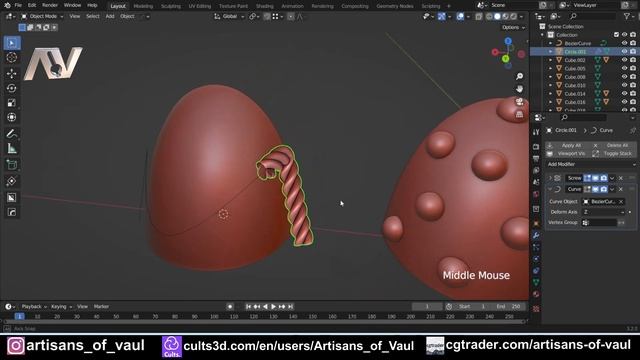Open the Material properties tab icon
Image resolution: width=640 pixels, height=360 pixels.
click(x=536, y=294)
